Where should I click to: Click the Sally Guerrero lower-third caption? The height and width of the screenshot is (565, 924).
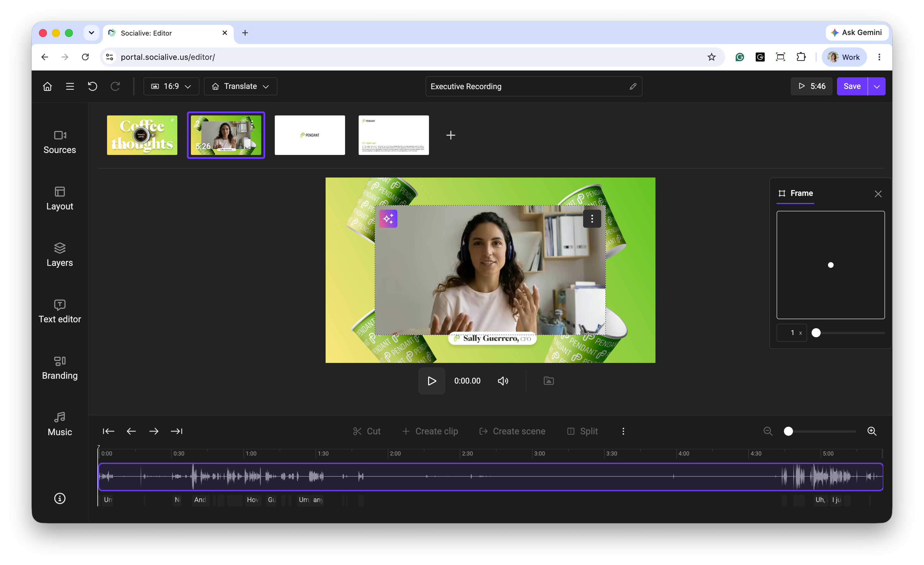(x=492, y=339)
